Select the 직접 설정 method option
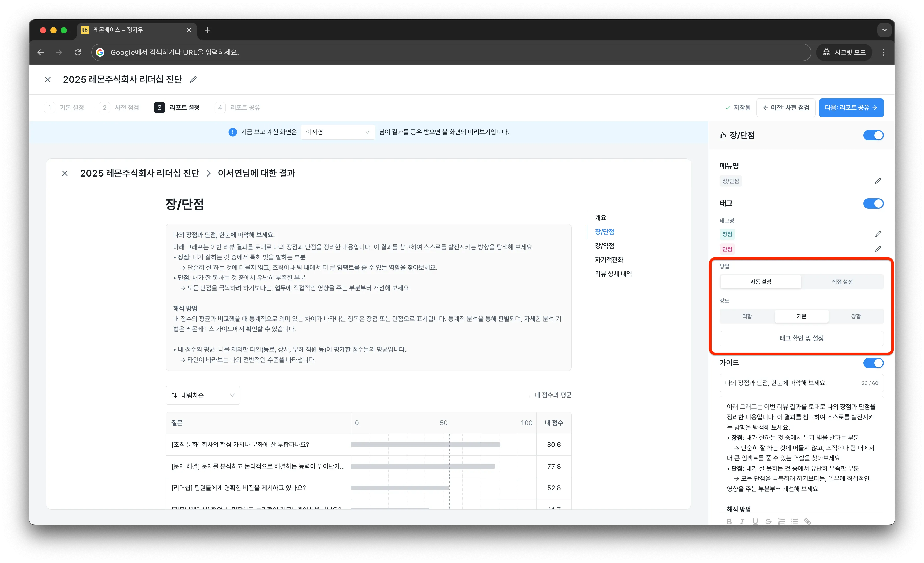 pos(842,281)
